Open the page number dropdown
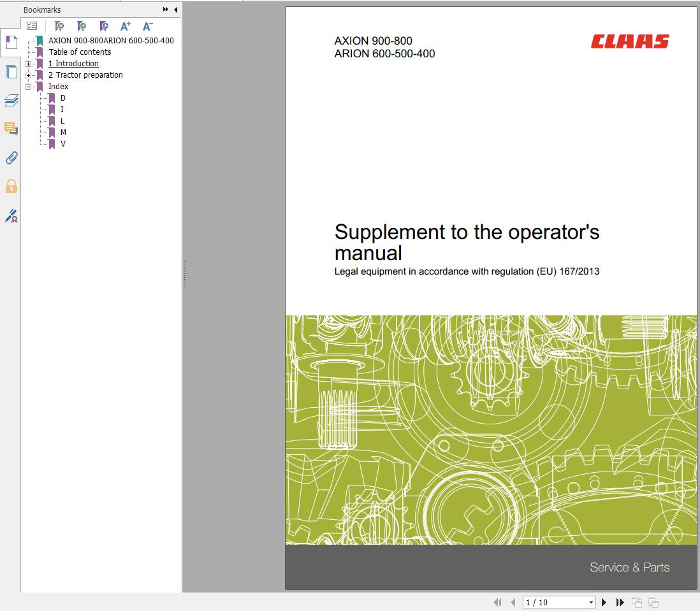Image resolution: width=700 pixels, height=611 pixels. click(591, 602)
